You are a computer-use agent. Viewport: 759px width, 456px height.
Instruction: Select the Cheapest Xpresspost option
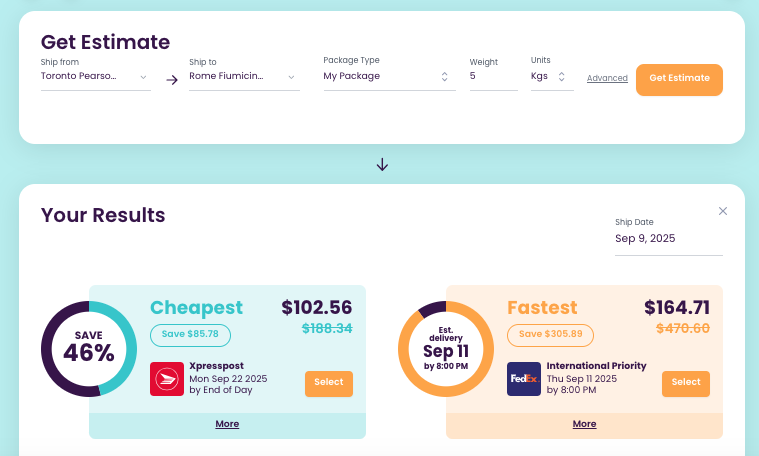pos(329,382)
